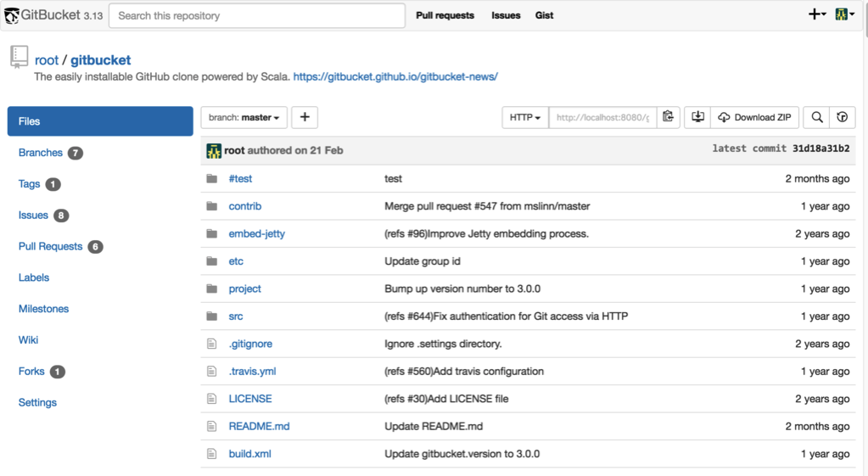
Task: Download the repository as ZIP
Action: (x=754, y=117)
